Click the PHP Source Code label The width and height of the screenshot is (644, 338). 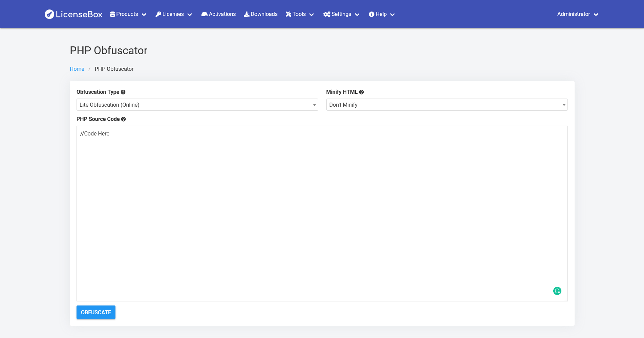[98, 119]
